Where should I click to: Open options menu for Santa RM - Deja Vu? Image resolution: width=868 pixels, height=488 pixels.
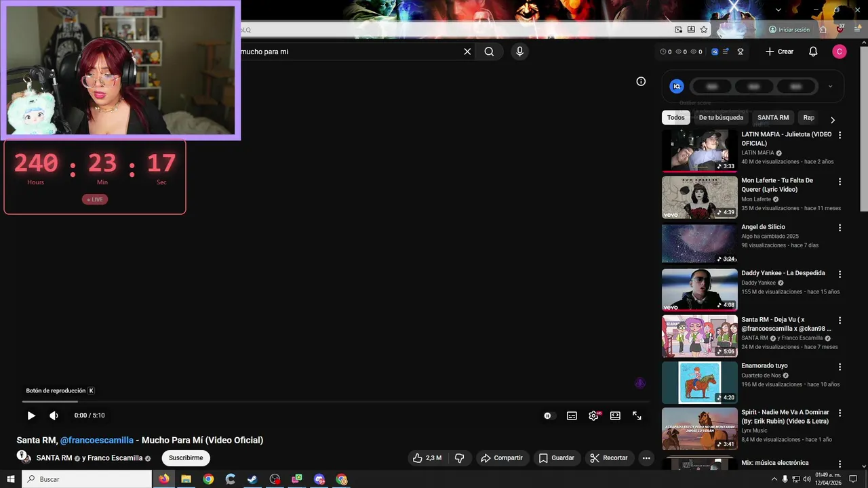tap(840, 321)
